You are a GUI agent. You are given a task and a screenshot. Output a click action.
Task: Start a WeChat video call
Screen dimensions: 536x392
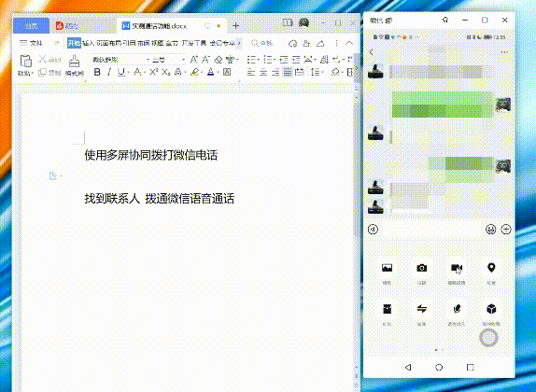pos(457,268)
